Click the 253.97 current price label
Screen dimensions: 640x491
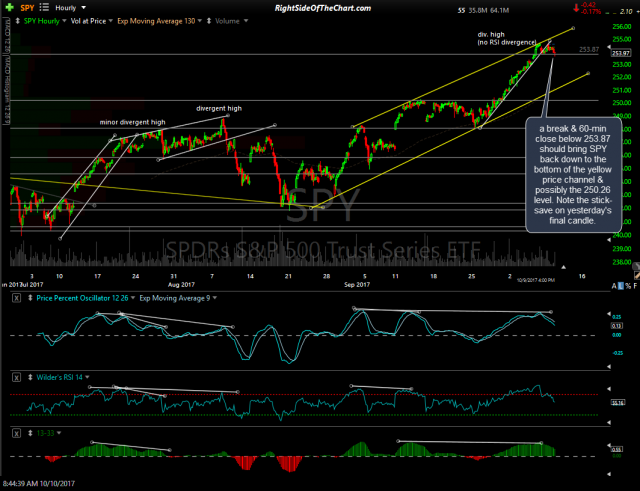[x=620, y=53]
